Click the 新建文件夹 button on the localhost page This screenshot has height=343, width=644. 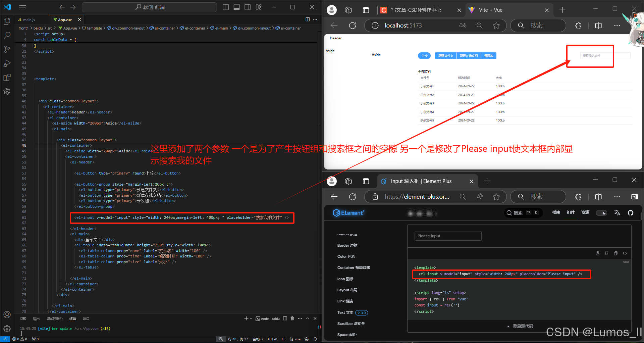445,56
